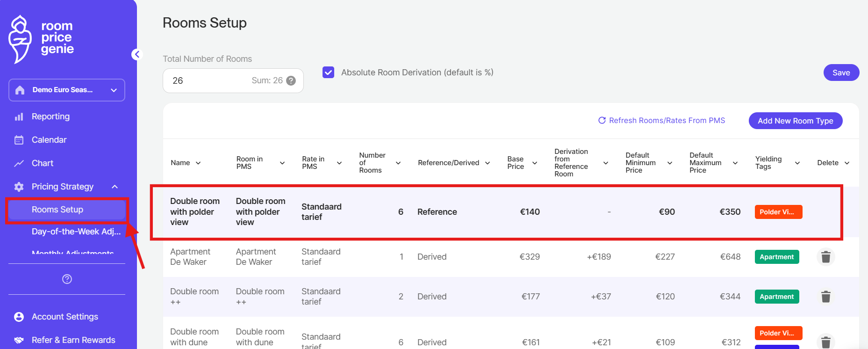
Task: Click the help question mark beside Sum: 26
Action: (x=291, y=80)
